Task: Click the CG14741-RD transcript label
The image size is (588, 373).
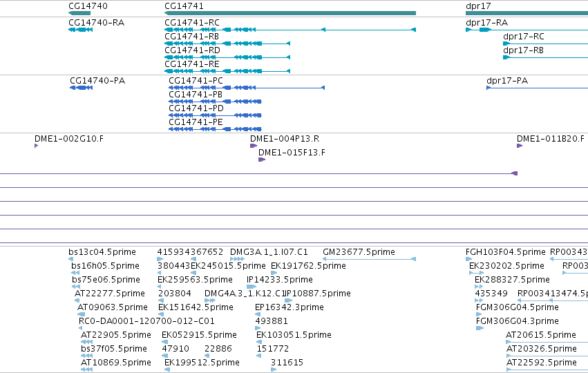Action: pyautogui.click(x=192, y=50)
